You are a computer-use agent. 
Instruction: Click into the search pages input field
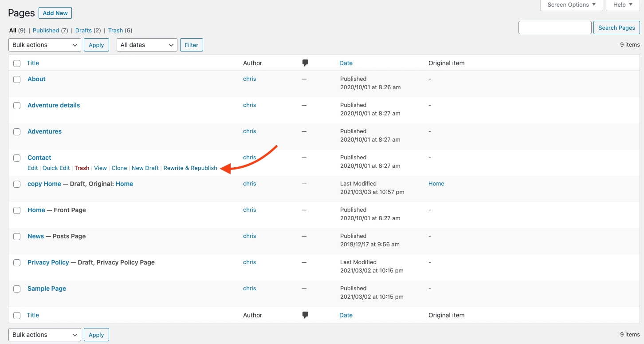coord(555,28)
